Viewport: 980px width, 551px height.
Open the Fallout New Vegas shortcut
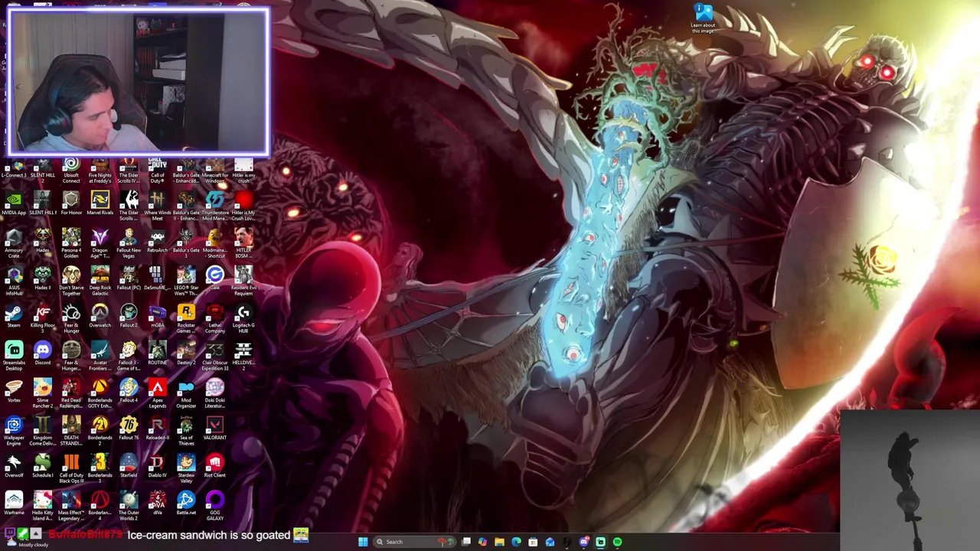pyautogui.click(x=129, y=243)
